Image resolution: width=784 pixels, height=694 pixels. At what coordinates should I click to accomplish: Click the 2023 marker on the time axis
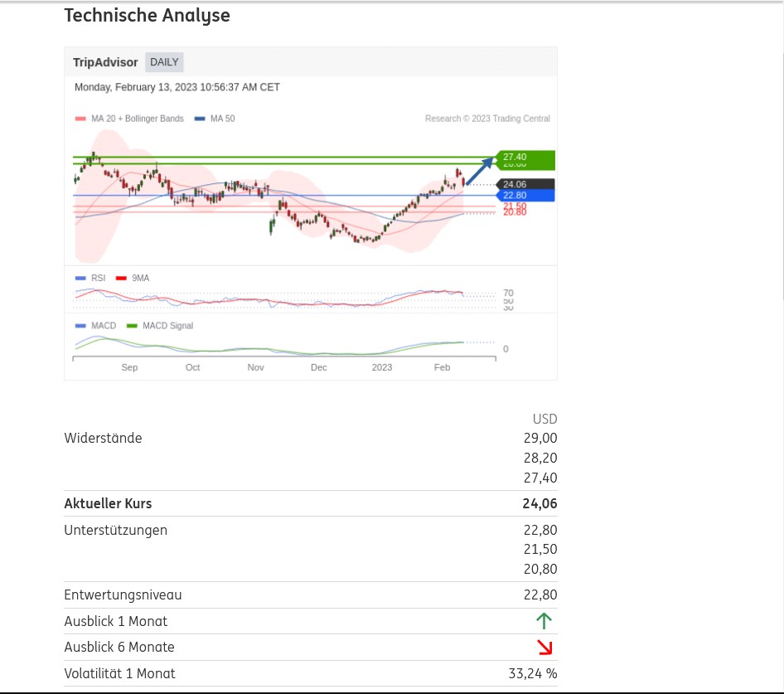pyautogui.click(x=382, y=367)
